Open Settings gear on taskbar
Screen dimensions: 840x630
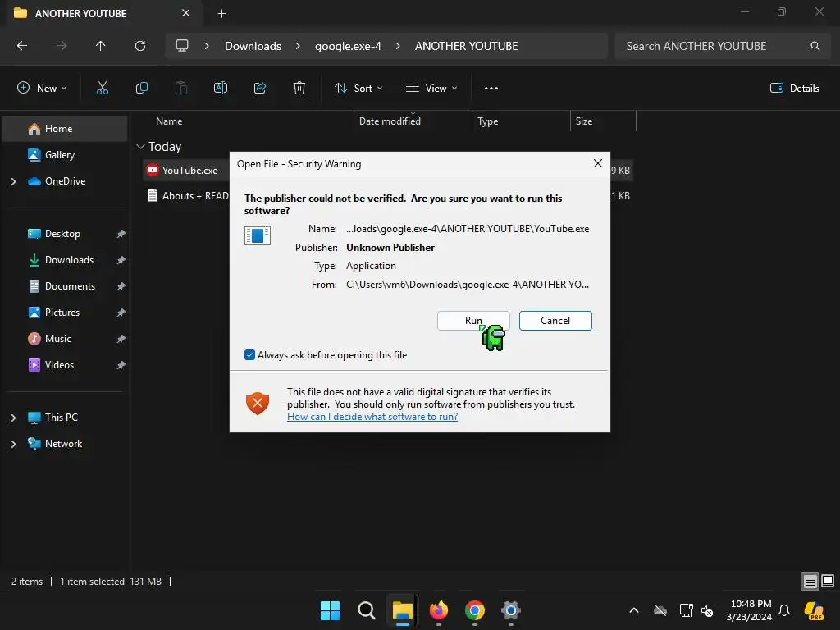pos(510,610)
